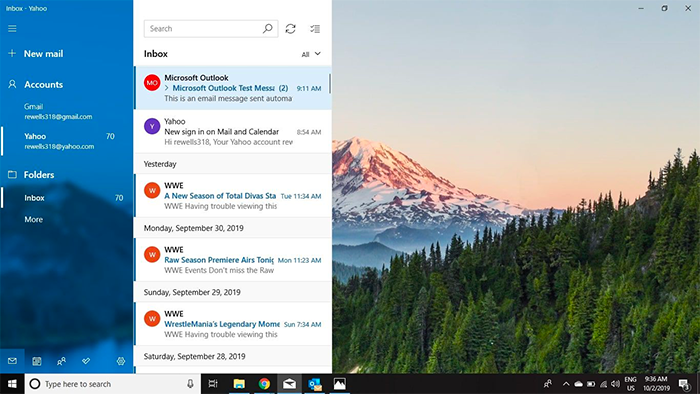
Task: Enter selection mode icon
Action: click(x=315, y=29)
